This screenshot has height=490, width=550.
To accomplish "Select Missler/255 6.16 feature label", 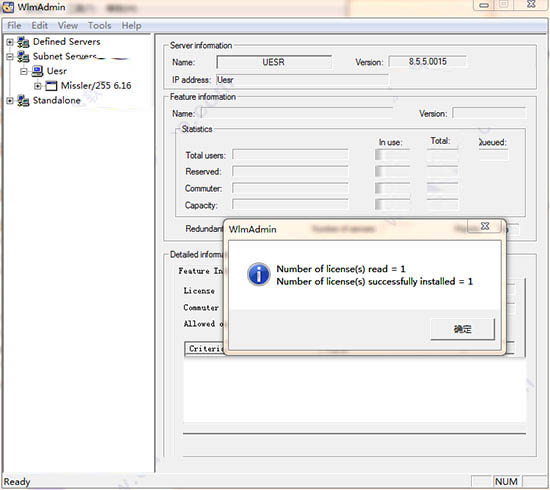I will tap(96, 86).
